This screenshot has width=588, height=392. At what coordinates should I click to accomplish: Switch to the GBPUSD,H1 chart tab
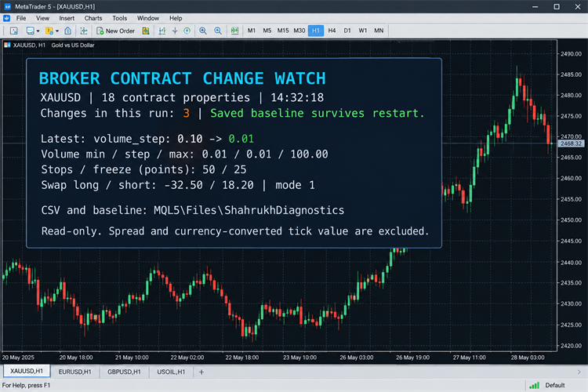124,372
